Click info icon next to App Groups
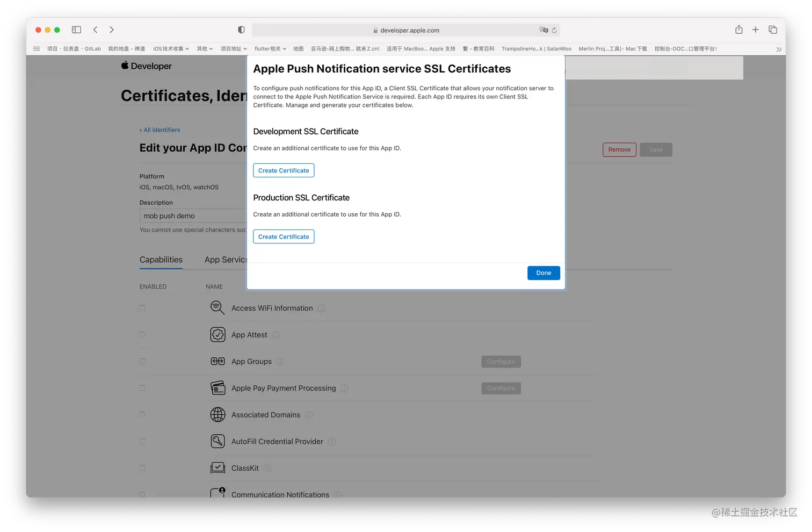 (280, 362)
